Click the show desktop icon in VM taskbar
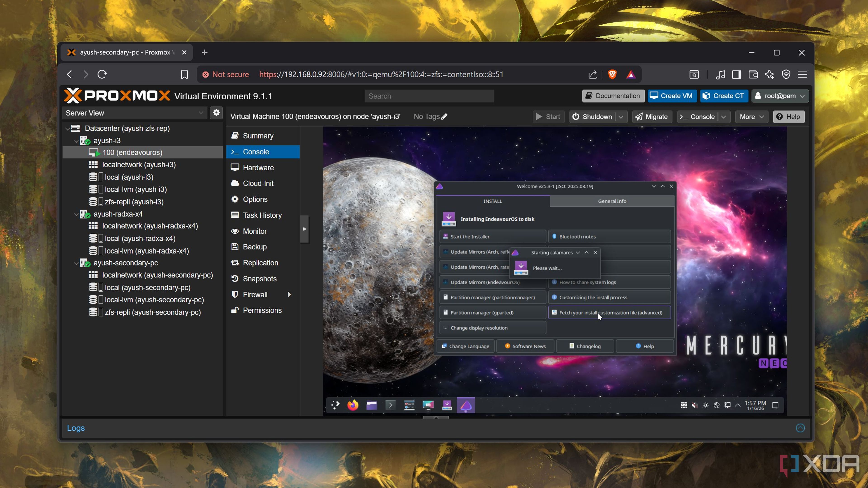The width and height of the screenshot is (868, 488). tap(775, 405)
